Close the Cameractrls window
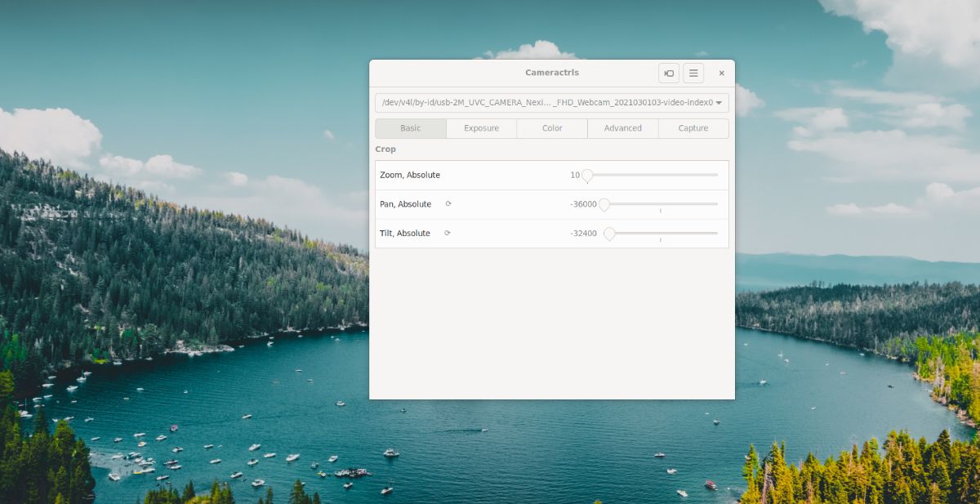980x504 pixels. [721, 74]
